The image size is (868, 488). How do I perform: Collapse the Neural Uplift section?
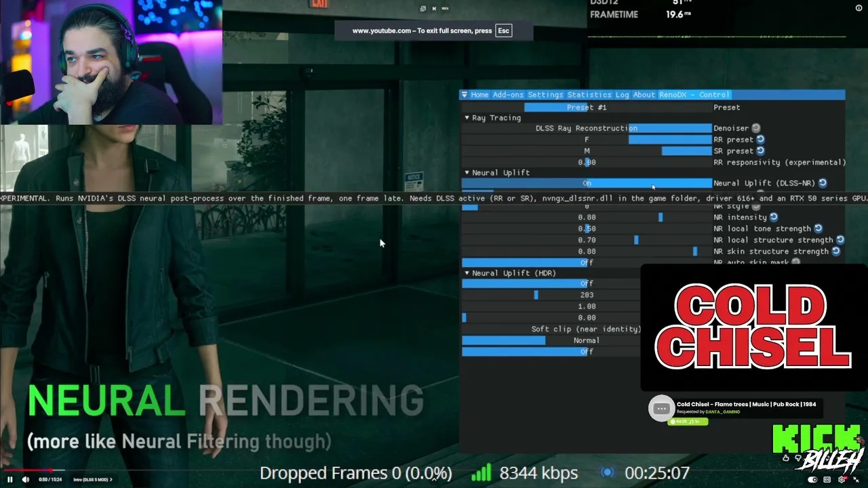pyautogui.click(x=467, y=173)
